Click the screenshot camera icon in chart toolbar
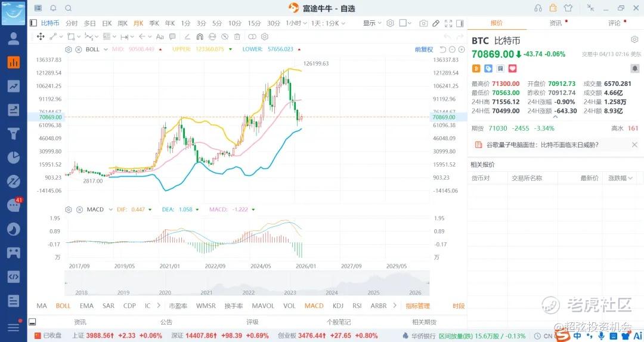This screenshot has width=644, height=342. point(423,23)
